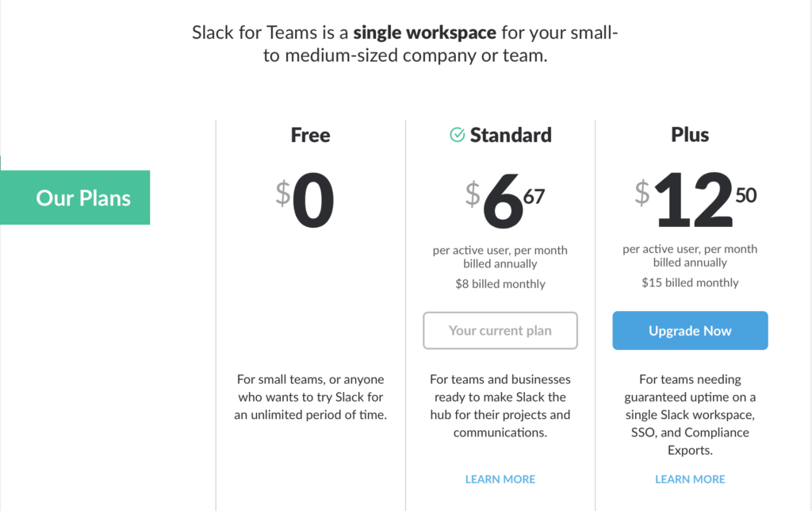Click the $6.67 Standard price

[x=505, y=201]
